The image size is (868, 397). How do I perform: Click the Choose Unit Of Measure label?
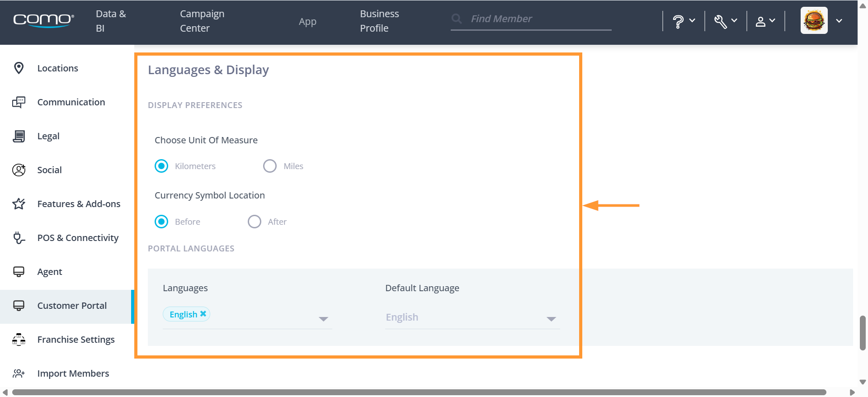point(206,140)
